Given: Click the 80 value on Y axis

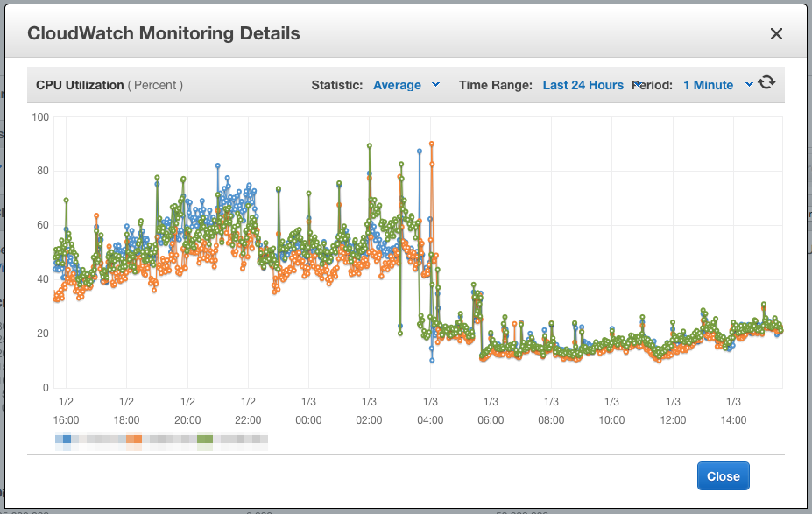Looking at the screenshot, I should (x=43, y=171).
